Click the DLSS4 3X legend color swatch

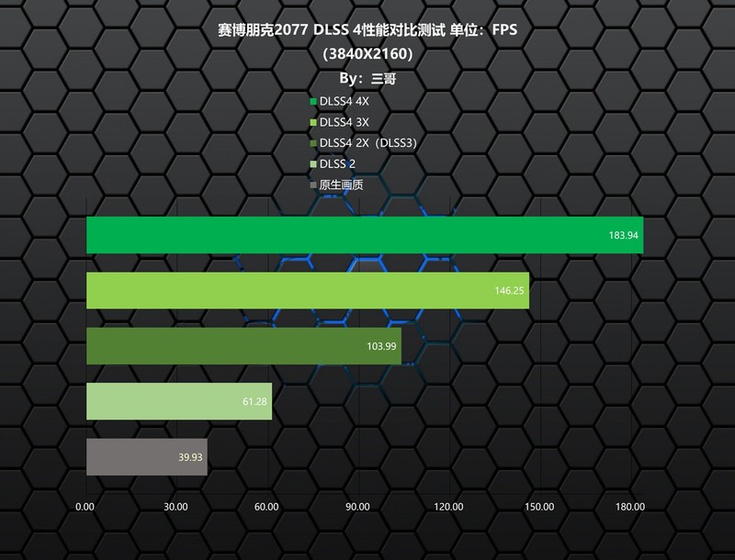coord(313,123)
